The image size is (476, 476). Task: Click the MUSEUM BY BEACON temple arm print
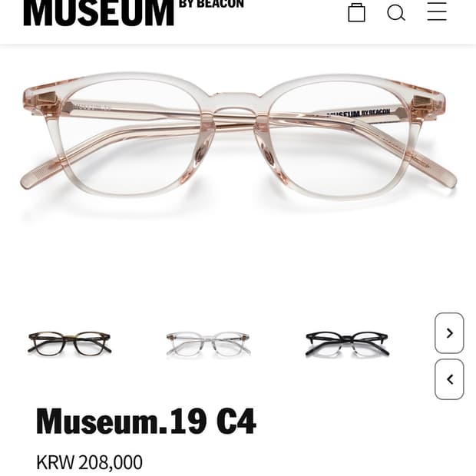tap(359, 114)
